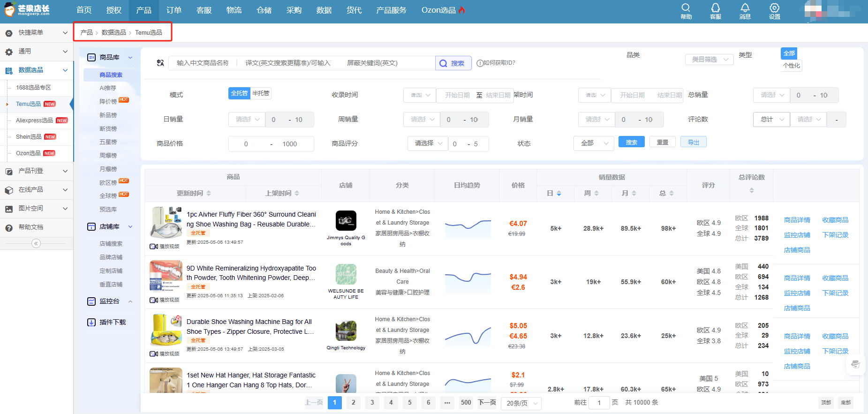
Task: Open the 订单 top menu
Action: pyautogui.click(x=174, y=10)
